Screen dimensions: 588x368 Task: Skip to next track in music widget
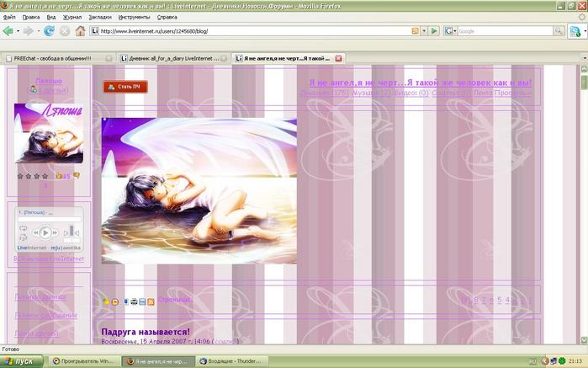click(x=56, y=232)
